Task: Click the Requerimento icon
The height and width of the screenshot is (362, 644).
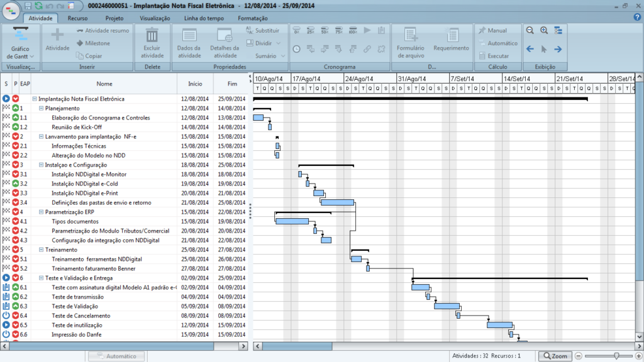Action: tap(451, 35)
